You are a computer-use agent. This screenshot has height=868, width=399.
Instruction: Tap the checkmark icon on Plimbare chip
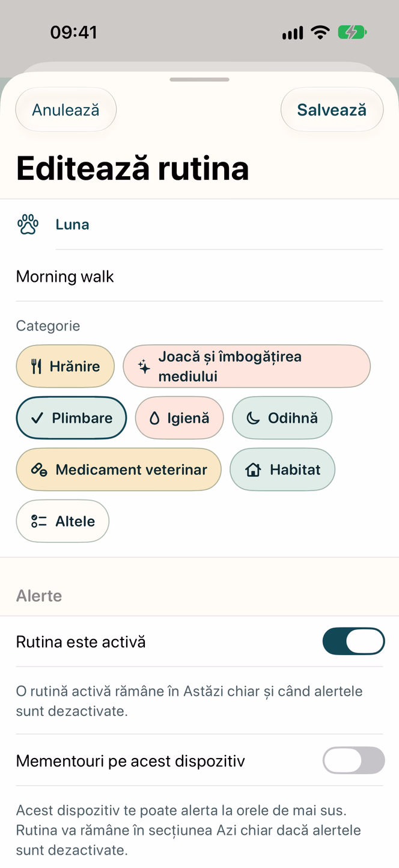click(x=37, y=418)
